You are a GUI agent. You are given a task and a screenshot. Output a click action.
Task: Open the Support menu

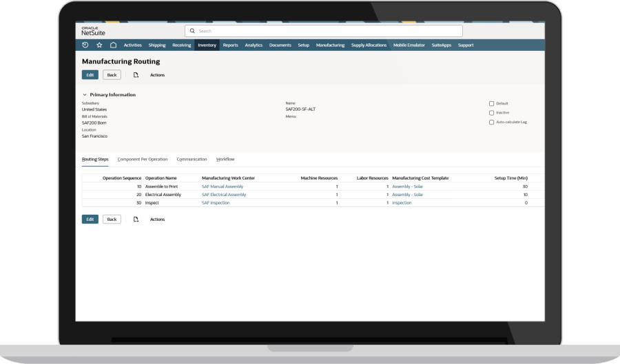[466, 45]
